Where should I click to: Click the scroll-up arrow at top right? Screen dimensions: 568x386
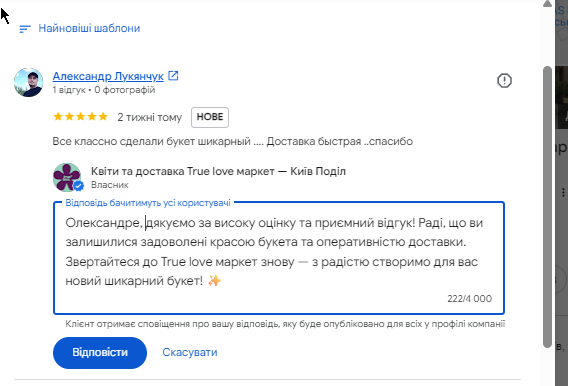click(x=547, y=4)
